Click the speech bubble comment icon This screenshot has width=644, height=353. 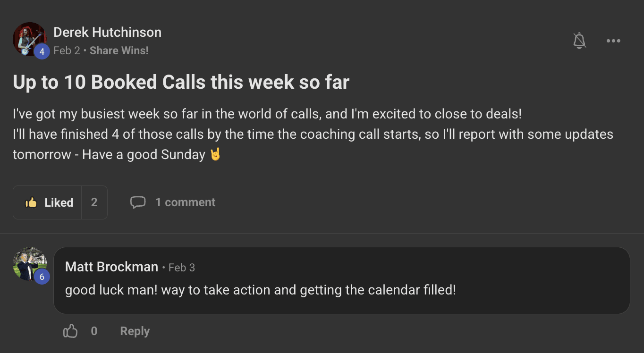(x=138, y=202)
